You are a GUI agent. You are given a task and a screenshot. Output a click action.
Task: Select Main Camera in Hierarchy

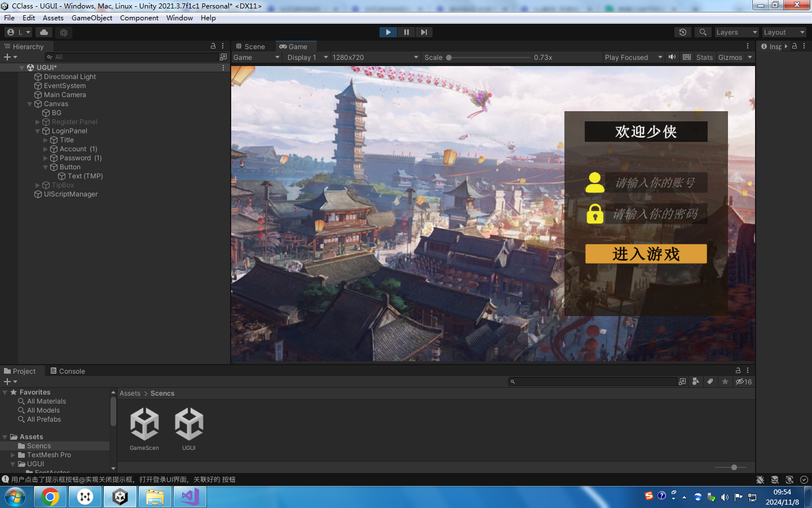coord(65,95)
